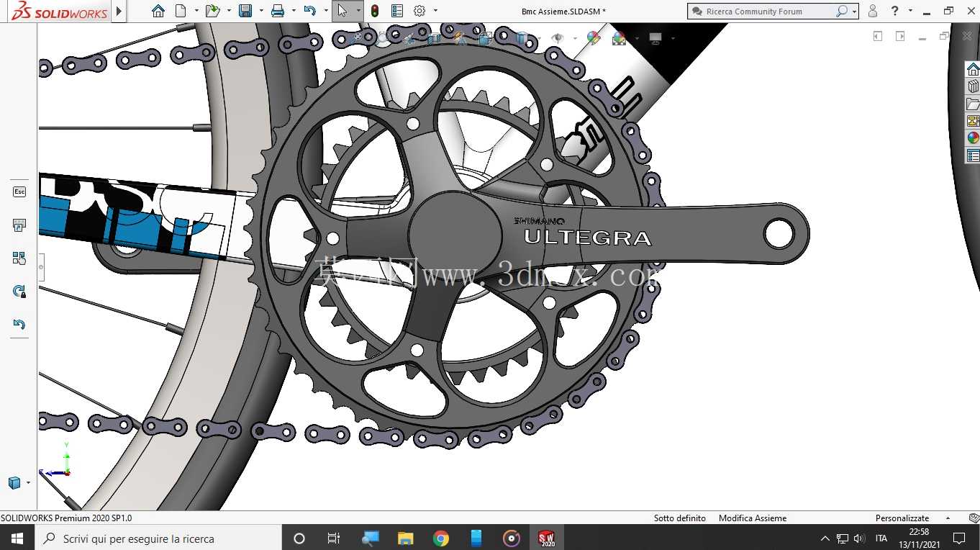The width and height of the screenshot is (980, 550).
Task: Open the volume control in tray
Action: (x=859, y=538)
